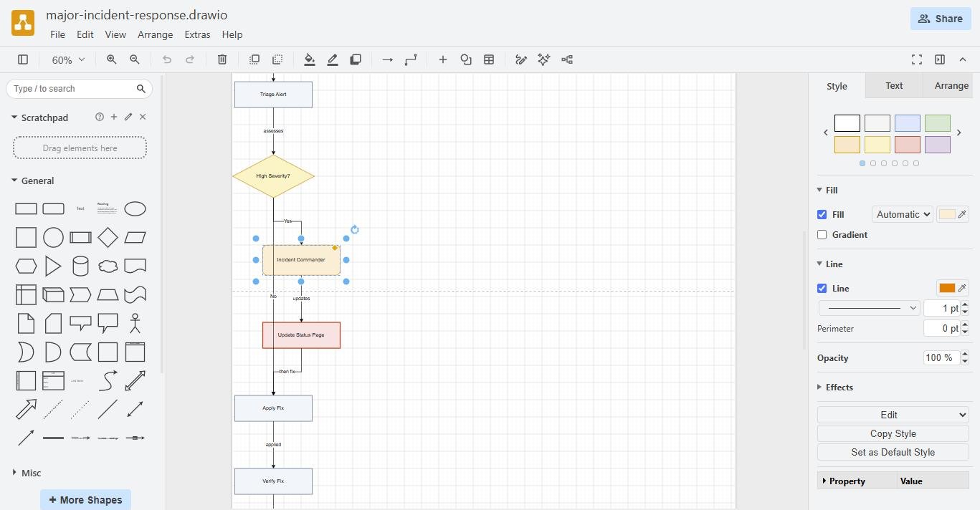Click the auto-layout tree icon
The height and width of the screenshot is (510, 980).
pos(567,59)
